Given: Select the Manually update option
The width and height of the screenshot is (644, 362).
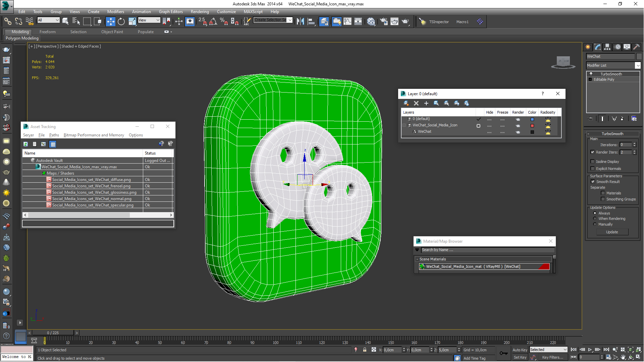Looking at the screenshot, I should (595, 224).
